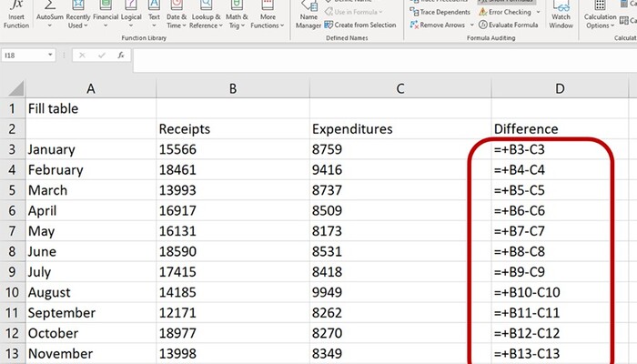Open the Math & Trig functions menu
Screen dimensions: 637x364
coord(237,15)
